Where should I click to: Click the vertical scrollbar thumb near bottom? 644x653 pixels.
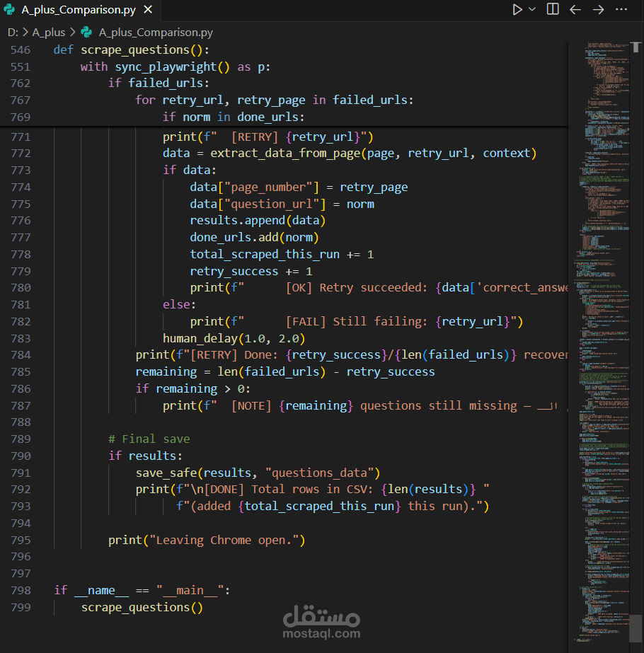(636, 628)
